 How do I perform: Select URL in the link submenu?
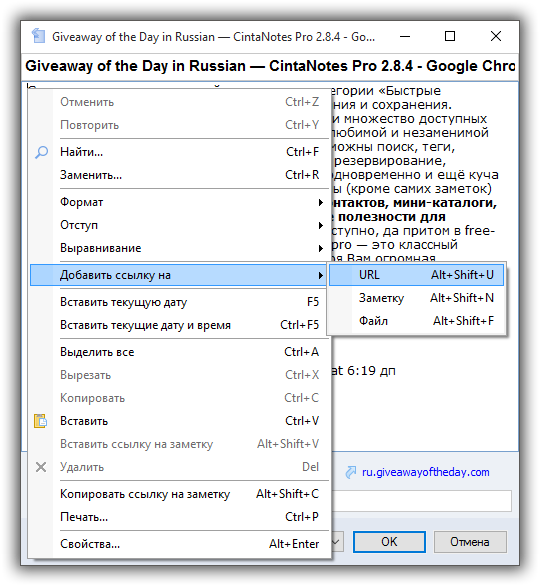tap(416, 275)
